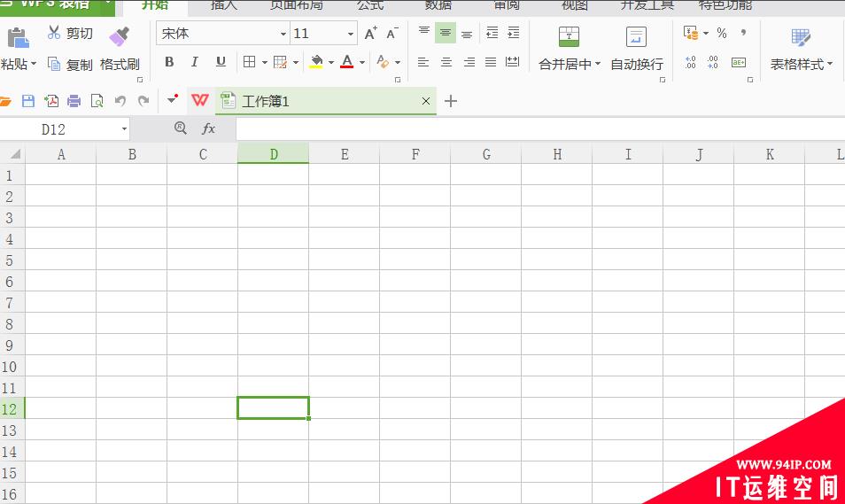Click the increase indent icon

click(x=514, y=33)
